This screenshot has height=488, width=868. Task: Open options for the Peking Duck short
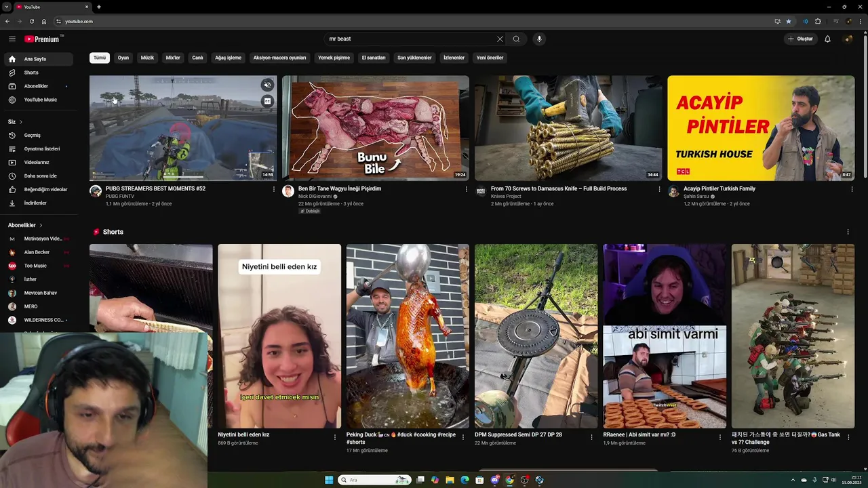click(x=463, y=437)
